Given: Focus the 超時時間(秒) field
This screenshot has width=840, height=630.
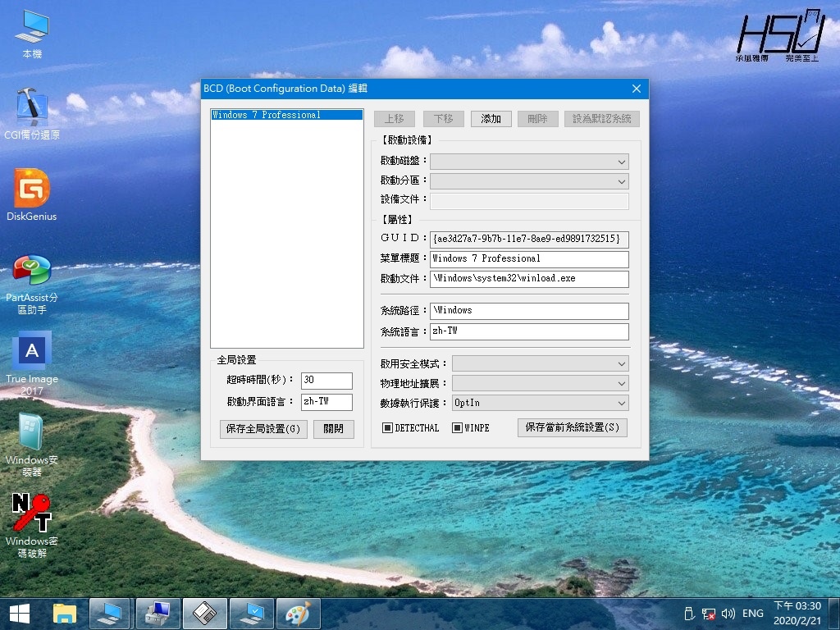Looking at the screenshot, I should pyautogui.click(x=326, y=381).
